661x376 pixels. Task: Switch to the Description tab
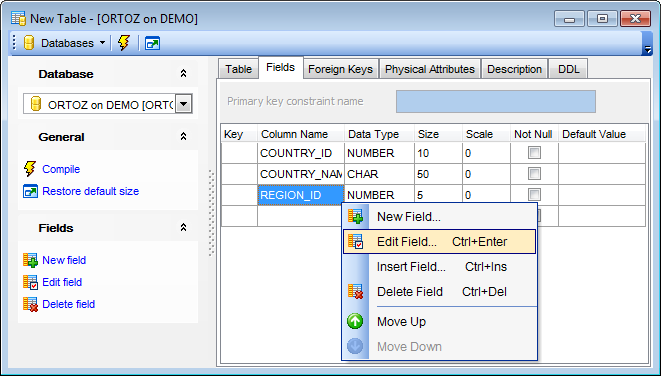pos(514,69)
